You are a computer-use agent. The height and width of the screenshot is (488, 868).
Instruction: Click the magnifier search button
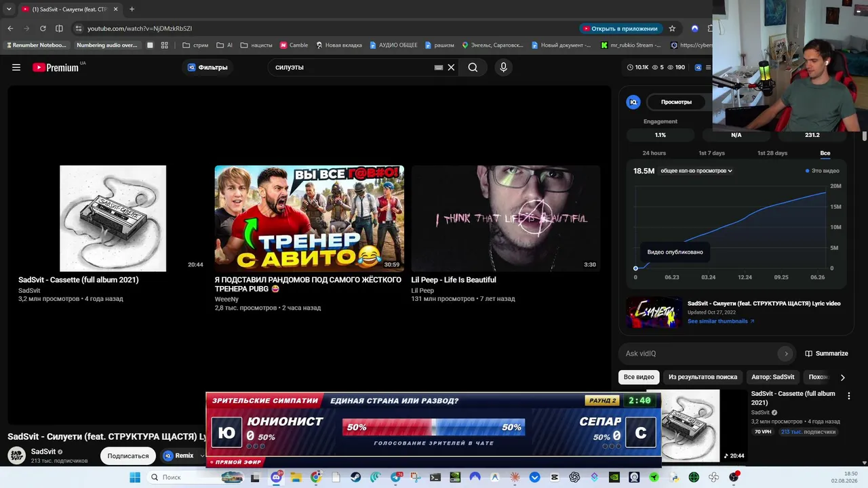point(473,67)
